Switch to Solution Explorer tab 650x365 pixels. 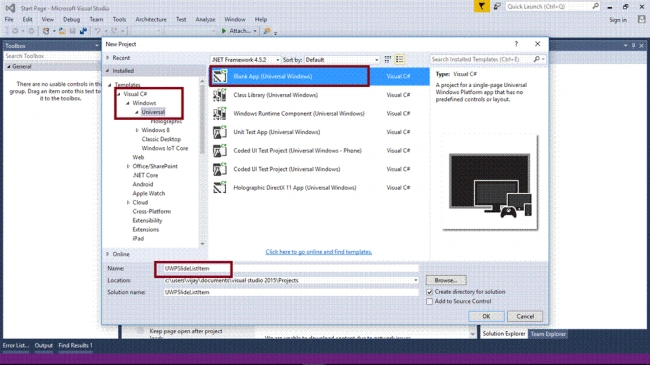coord(504,333)
